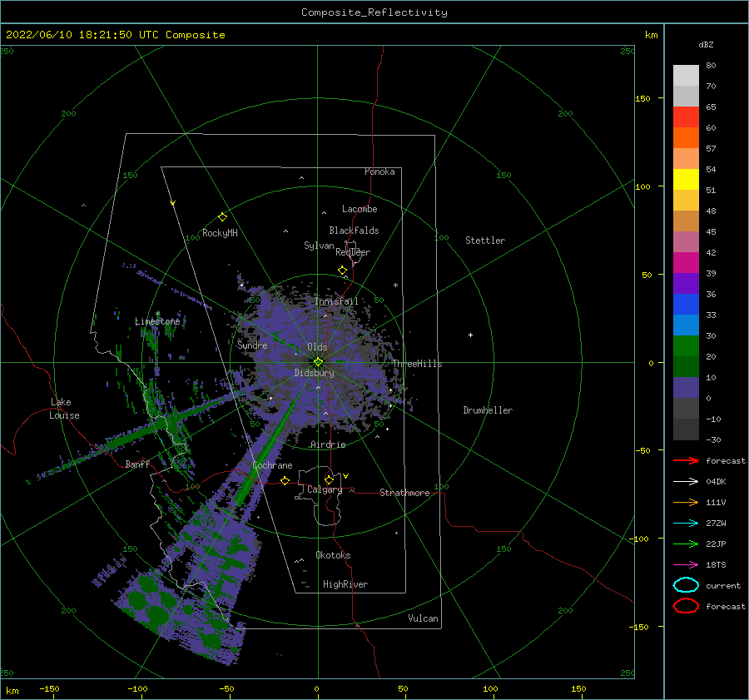
Task: Click the Strathmore label
Action: (404, 493)
